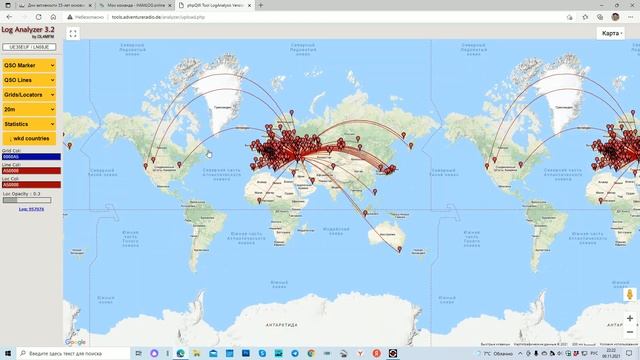Click the wkd countries button
The width and height of the screenshot is (640, 360).
29,139
